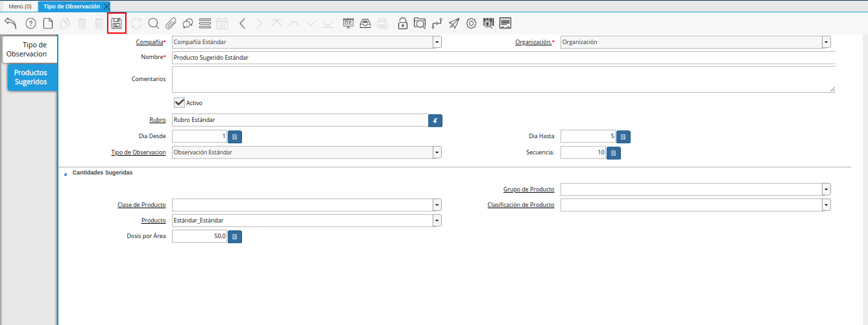The height and width of the screenshot is (325, 868).
Task: Click the Rubro lookup button
Action: [x=435, y=121]
